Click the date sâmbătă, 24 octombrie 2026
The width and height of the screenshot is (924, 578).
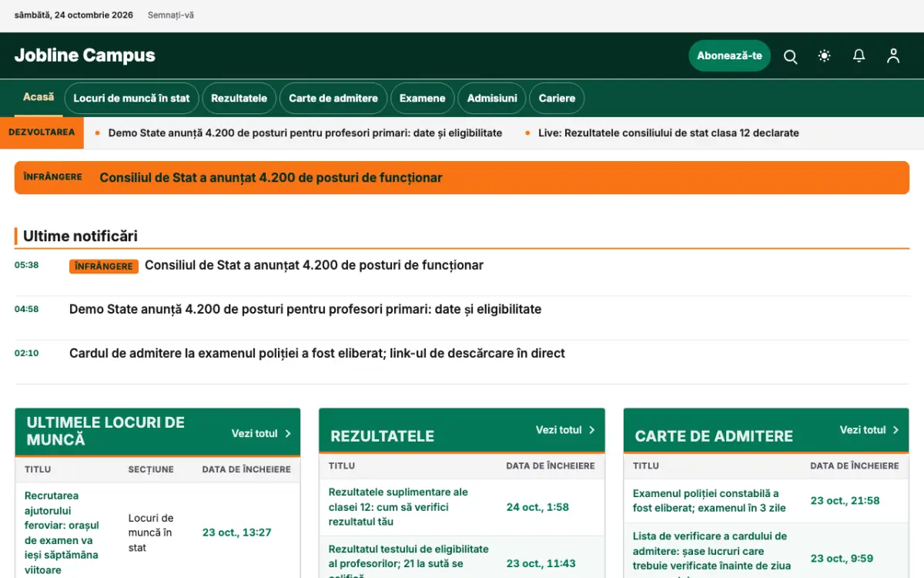coord(74,15)
